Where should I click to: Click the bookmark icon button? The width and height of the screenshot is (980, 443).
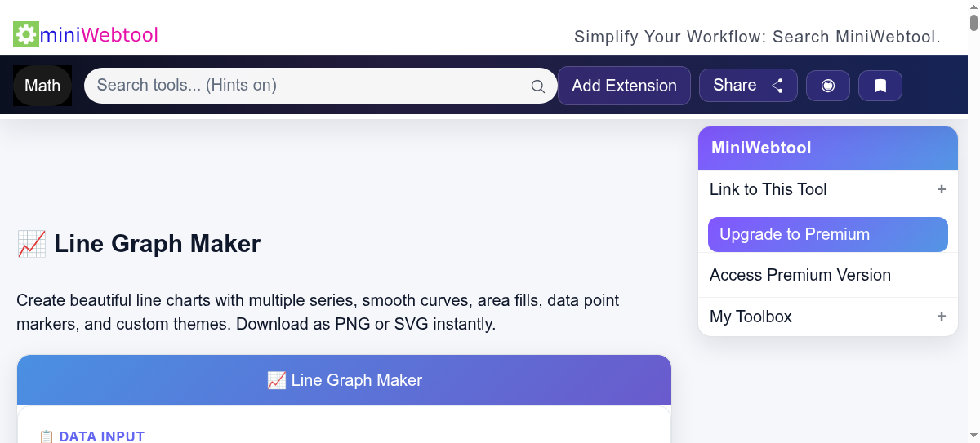pyautogui.click(x=880, y=86)
